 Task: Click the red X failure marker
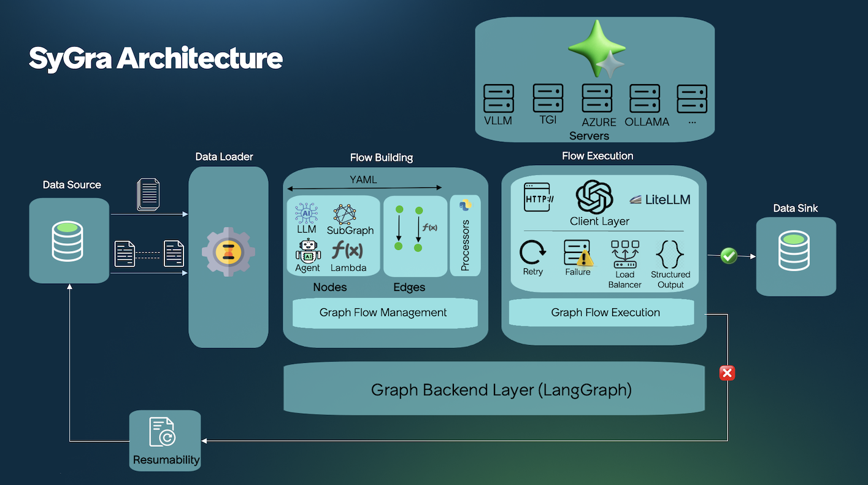(727, 373)
